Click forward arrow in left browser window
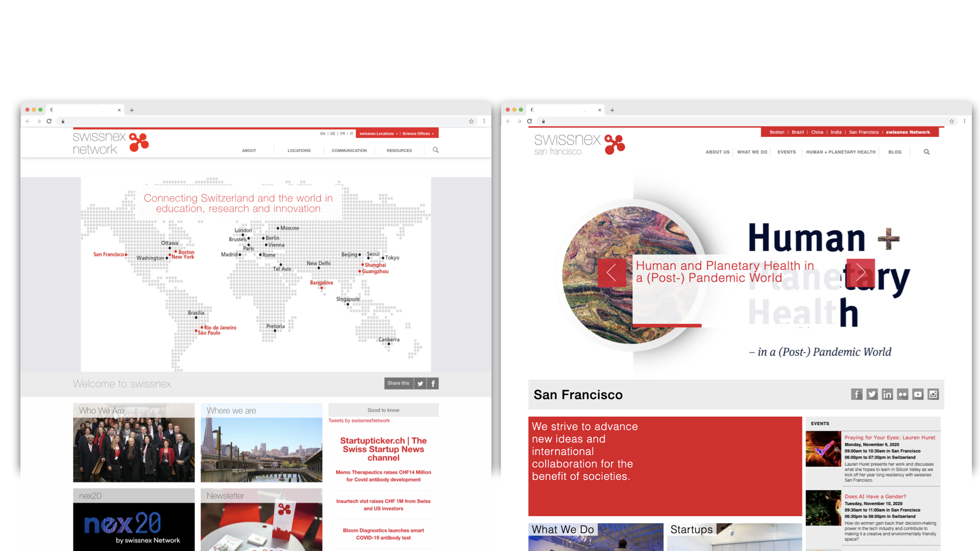This screenshot has width=980, height=551. 39,121
